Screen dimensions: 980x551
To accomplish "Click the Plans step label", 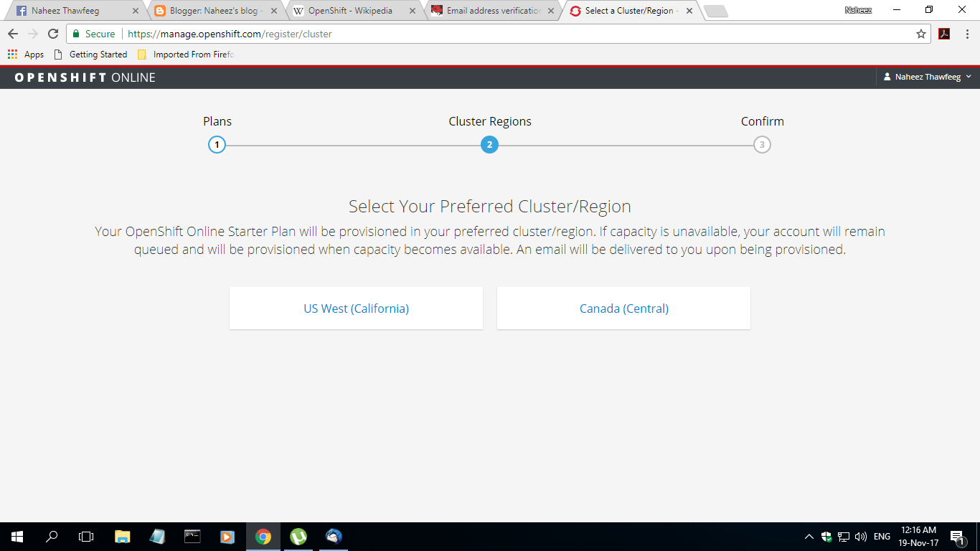I will (x=217, y=121).
